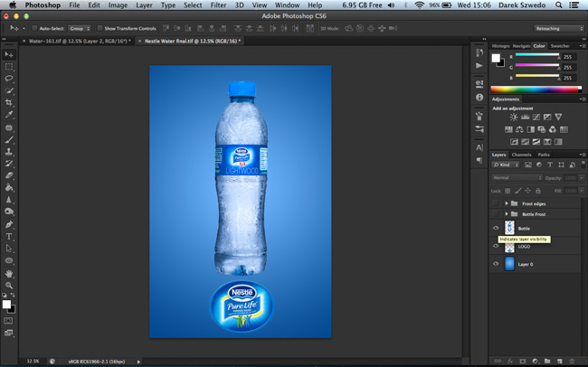
Task: Select the Paint Bucket tool
Action: click(x=9, y=187)
